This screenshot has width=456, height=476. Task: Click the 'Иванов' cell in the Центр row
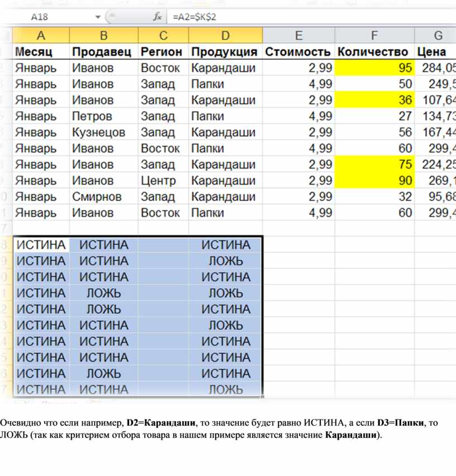click(x=104, y=180)
